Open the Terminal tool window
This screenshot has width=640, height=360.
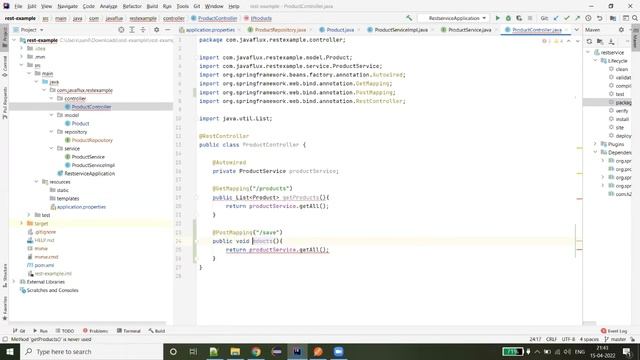point(129,331)
